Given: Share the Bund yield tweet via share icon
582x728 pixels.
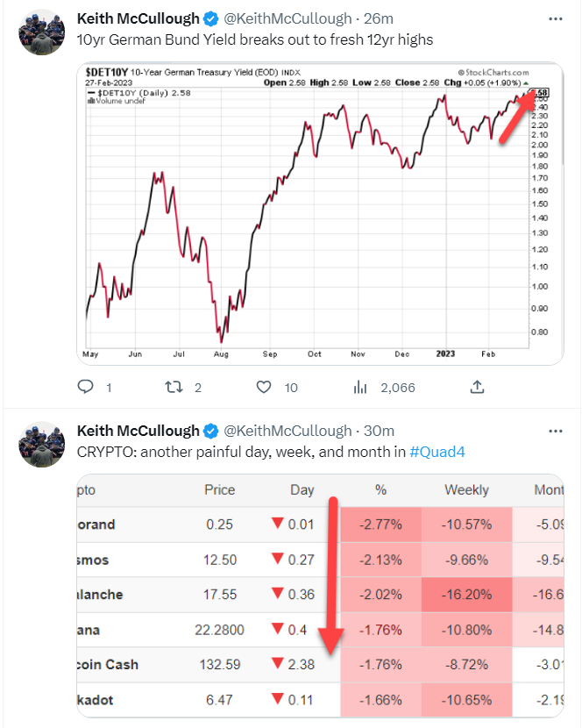Looking at the screenshot, I should [x=476, y=387].
